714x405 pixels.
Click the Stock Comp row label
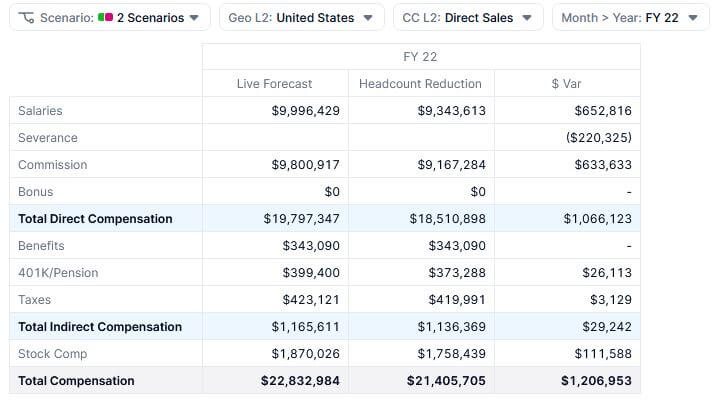coord(52,354)
